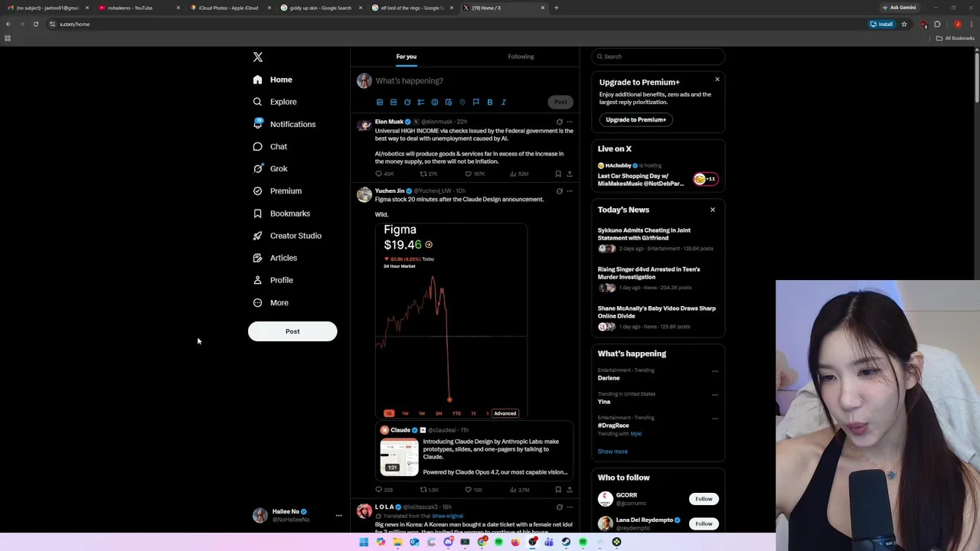Add a GIF in composer
This screenshot has width=980, height=551.
tap(394, 102)
